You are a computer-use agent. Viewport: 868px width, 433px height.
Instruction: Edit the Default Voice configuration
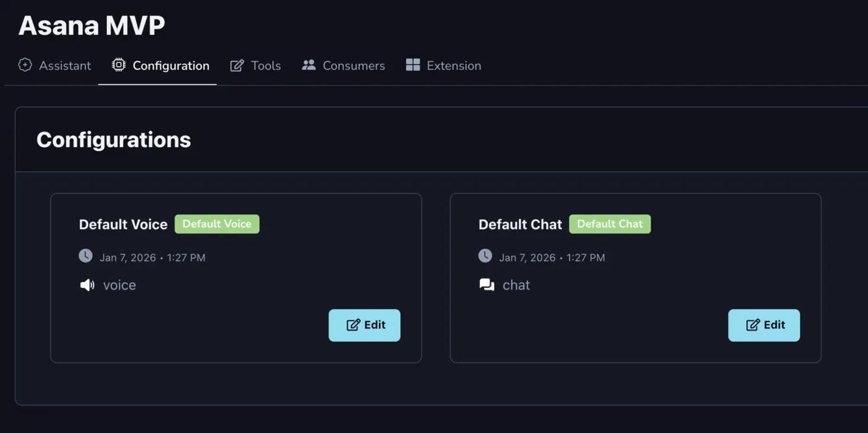pyautogui.click(x=364, y=325)
